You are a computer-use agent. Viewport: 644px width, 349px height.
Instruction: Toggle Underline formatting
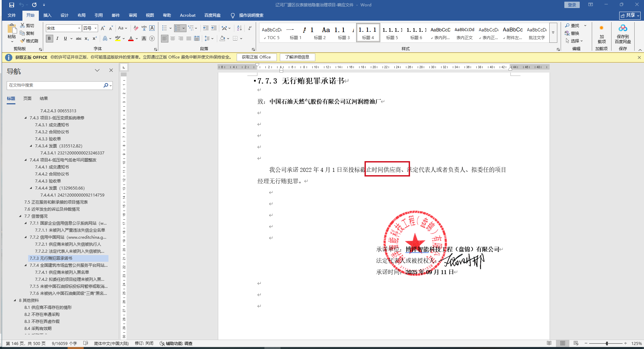coord(65,38)
